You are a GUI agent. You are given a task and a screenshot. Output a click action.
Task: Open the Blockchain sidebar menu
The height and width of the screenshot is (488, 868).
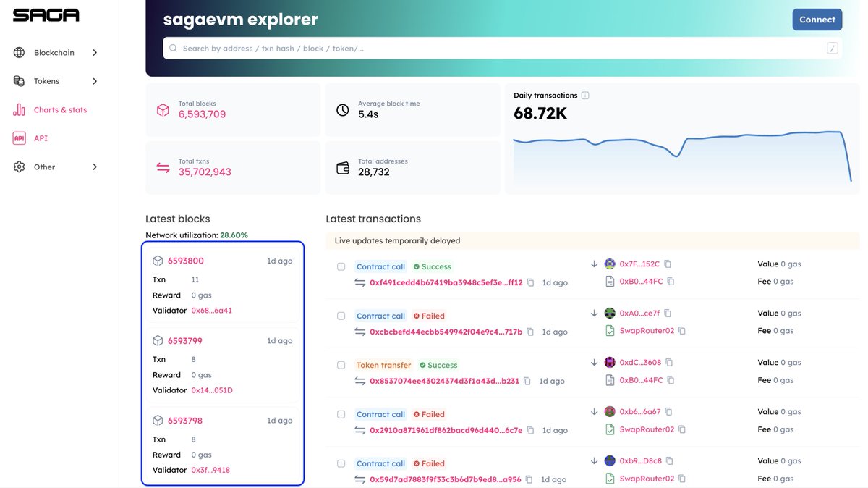55,53
